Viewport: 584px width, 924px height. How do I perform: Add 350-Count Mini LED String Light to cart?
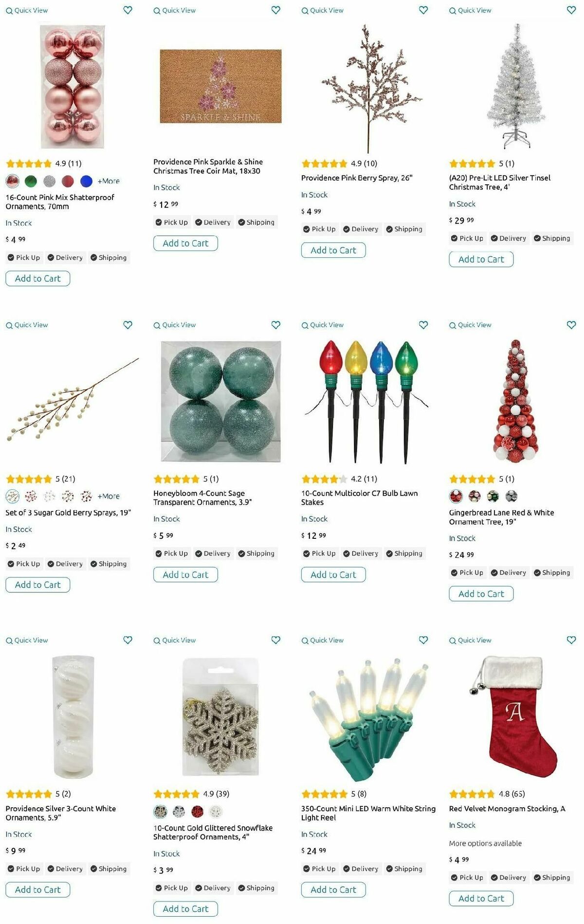click(x=333, y=889)
